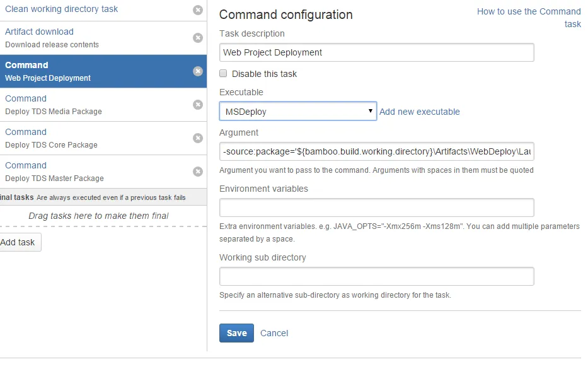
Task: Click the Save button
Action: tap(236, 333)
